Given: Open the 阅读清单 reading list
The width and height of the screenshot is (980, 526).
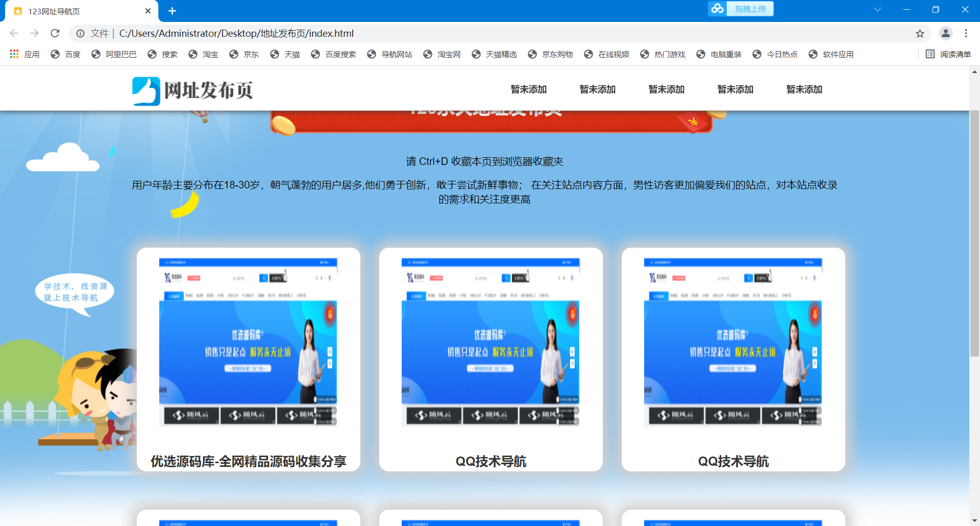Looking at the screenshot, I should click(948, 54).
